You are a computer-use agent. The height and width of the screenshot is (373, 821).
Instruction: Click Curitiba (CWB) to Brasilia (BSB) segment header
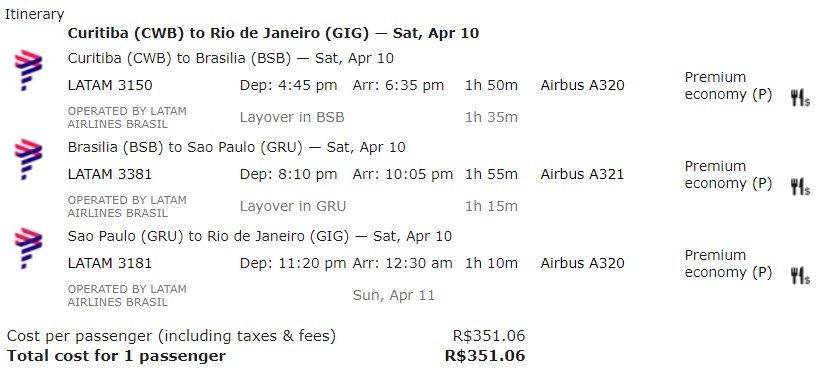(231, 58)
